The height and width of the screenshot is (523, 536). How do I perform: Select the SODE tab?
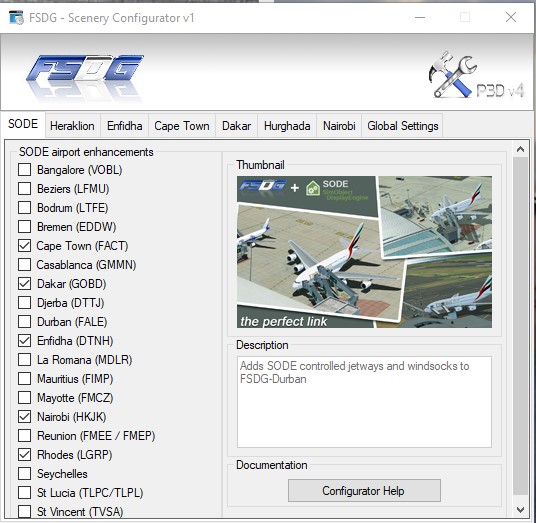[23, 124]
